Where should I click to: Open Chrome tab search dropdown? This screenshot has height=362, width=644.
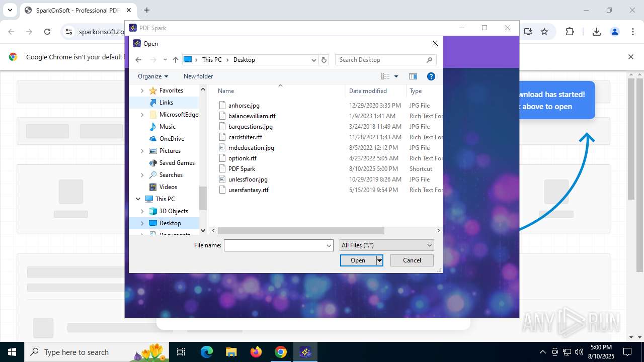(10, 10)
